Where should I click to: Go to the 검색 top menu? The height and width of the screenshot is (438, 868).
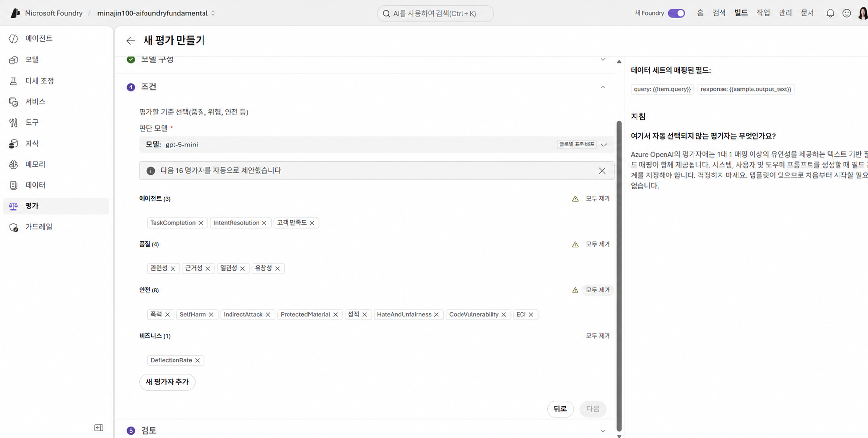(719, 13)
